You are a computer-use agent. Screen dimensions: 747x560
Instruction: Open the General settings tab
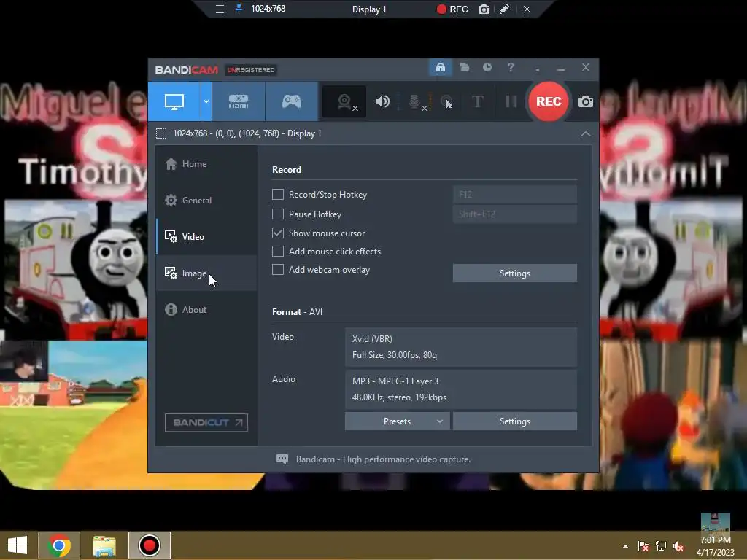[x=206, y=201]
